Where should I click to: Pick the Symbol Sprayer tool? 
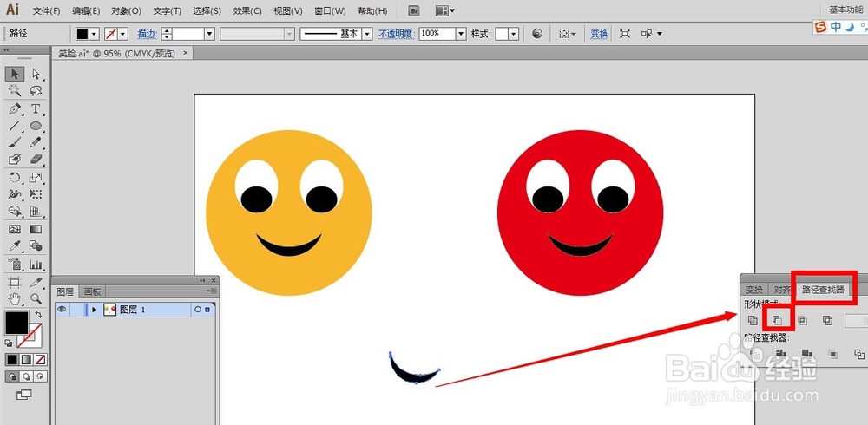pyautogui.click(x=15, y=264)
